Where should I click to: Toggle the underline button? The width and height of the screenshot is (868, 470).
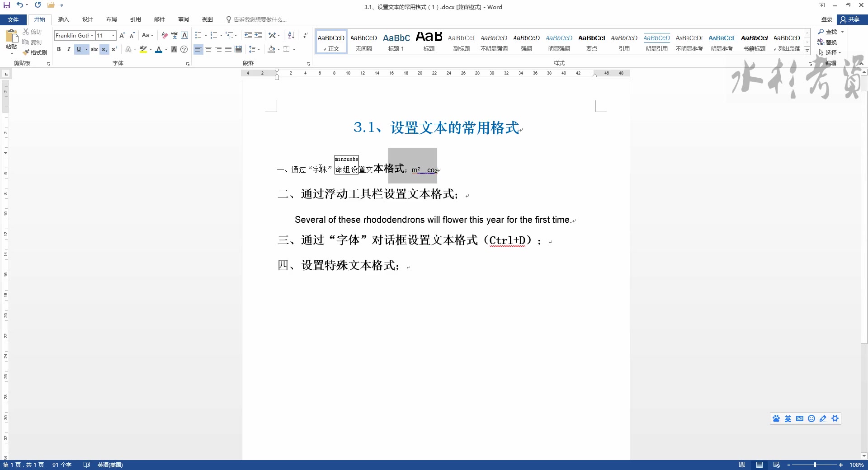coord(78,49)
